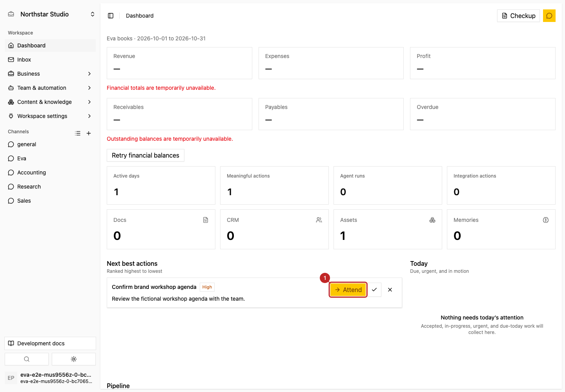This screenshot has width=565, height=392.
Task: Expand Content & knowledge menu
Action: pos(50,102)
